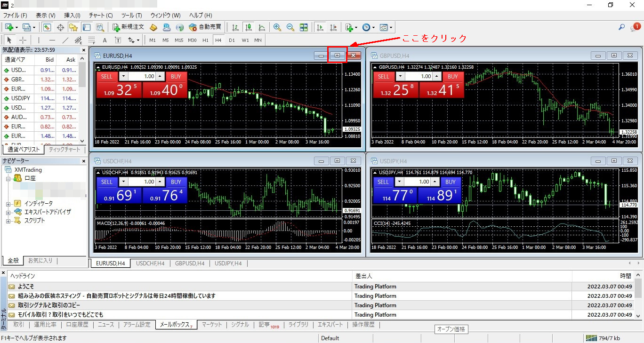Increase EURUSD lot volume with up arrow
This screenshot has width=644, height=343.
tap(160, 76)
